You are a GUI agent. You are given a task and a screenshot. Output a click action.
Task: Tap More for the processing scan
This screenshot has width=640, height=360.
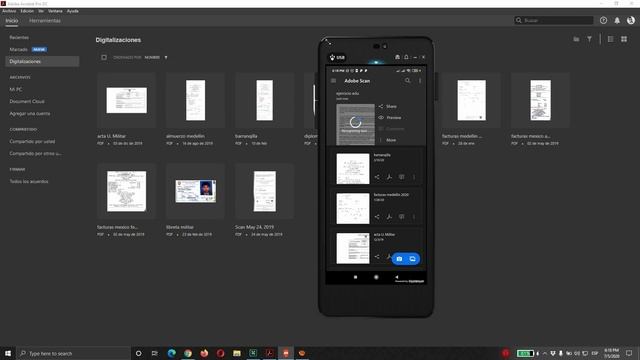pyautogui.click(x=387, y=140)
